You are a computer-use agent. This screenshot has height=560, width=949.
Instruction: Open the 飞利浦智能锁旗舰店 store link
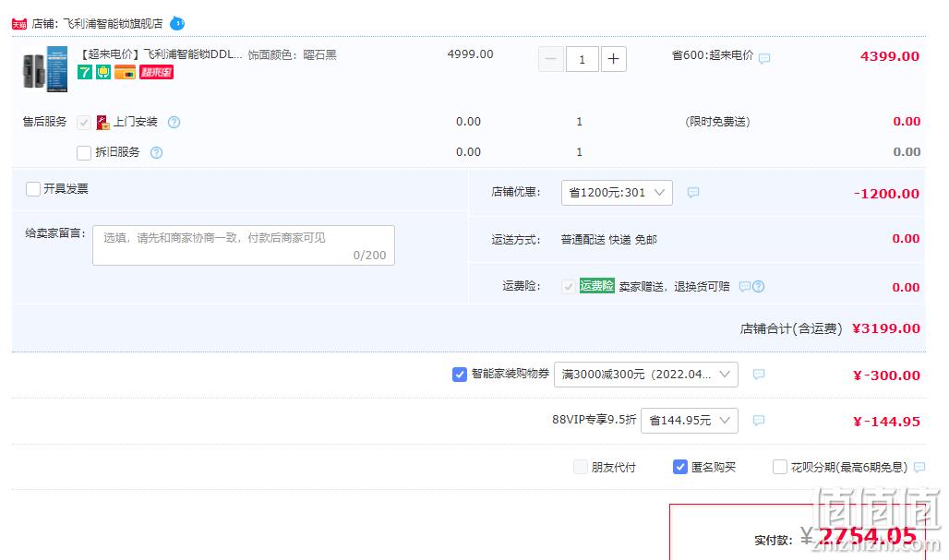[x=114, y=24]
